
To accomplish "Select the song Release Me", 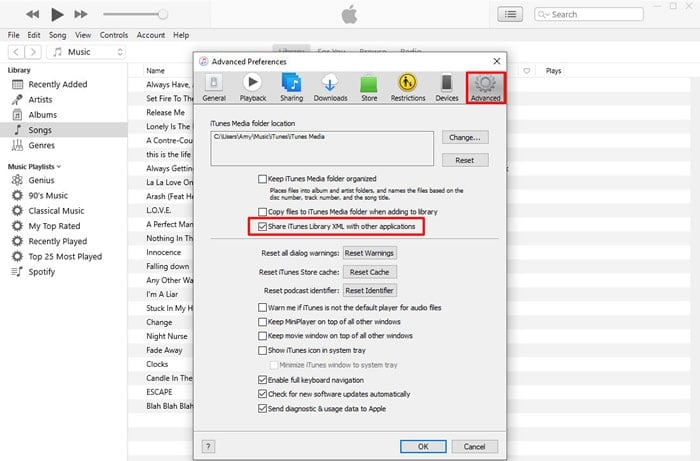I will (165, 112).
